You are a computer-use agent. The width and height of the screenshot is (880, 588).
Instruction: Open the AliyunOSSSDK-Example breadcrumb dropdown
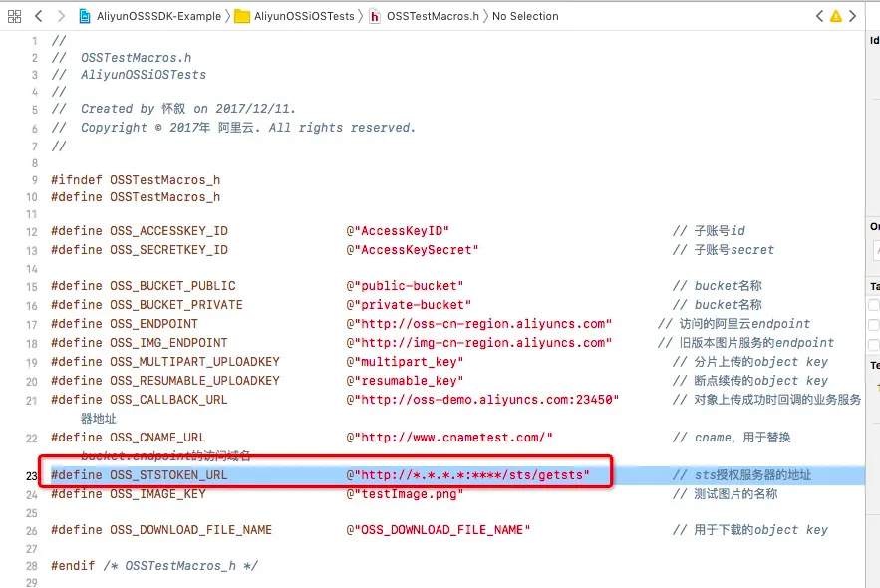158,16
